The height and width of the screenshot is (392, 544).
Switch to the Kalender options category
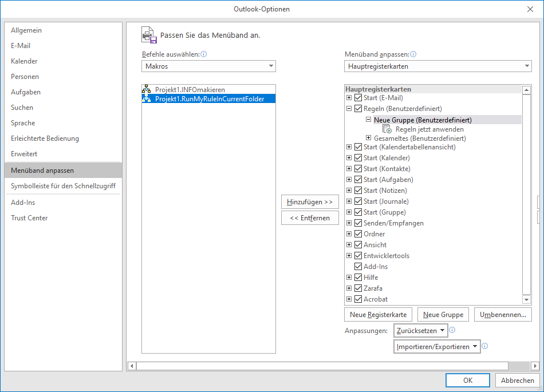63,61
